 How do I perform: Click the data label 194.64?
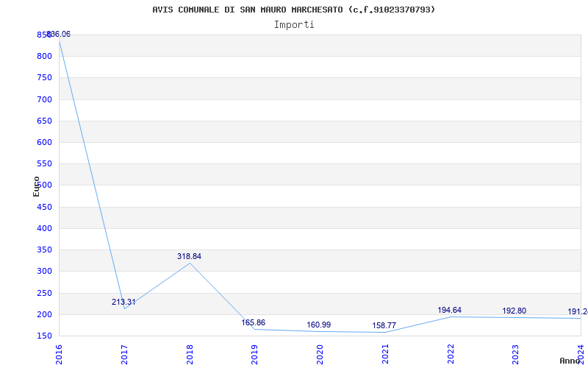tap(449, 310)
